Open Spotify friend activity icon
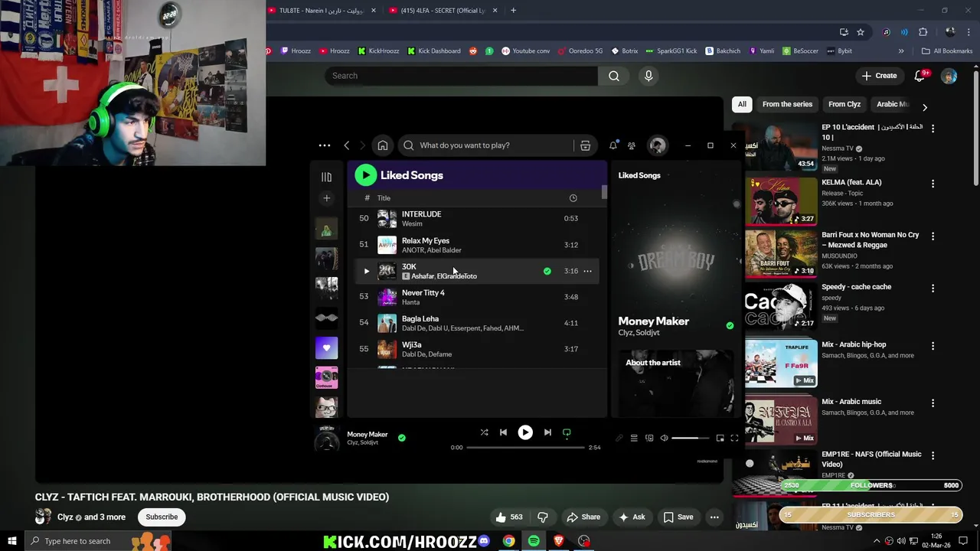980x551 pixels. (x=632, y=145)
